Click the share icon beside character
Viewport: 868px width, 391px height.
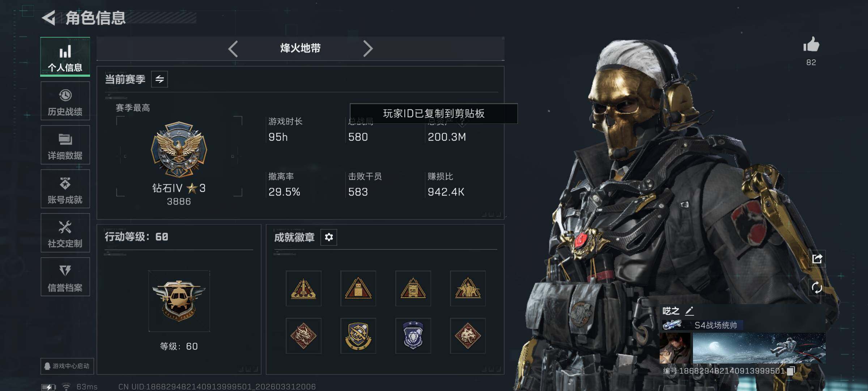[817, 258]
